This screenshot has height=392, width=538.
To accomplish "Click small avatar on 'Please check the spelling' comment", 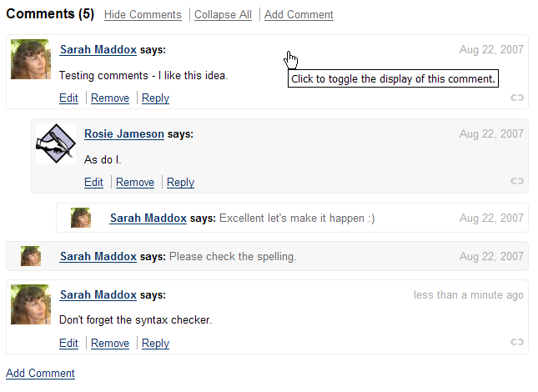I will click(x=31, y=256).
